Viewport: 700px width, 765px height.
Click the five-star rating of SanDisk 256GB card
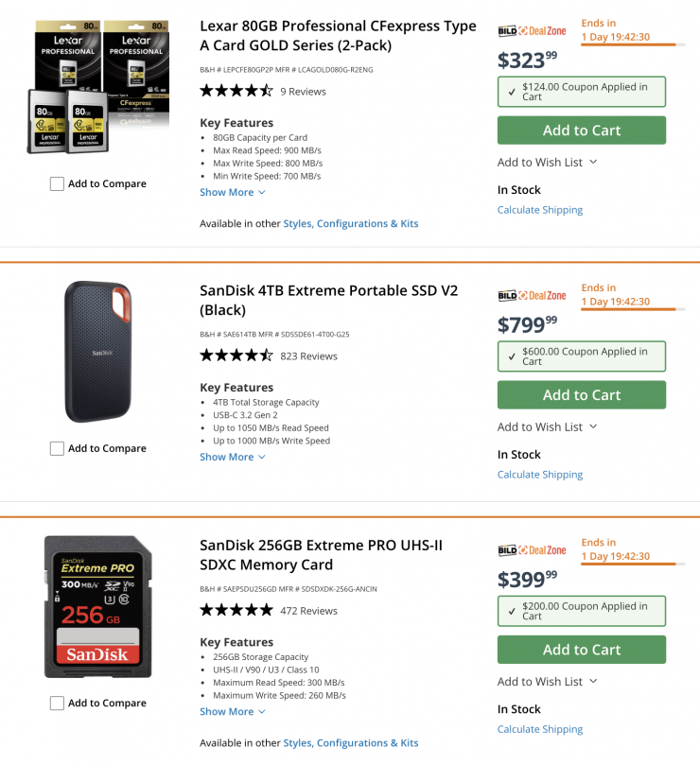236,611
